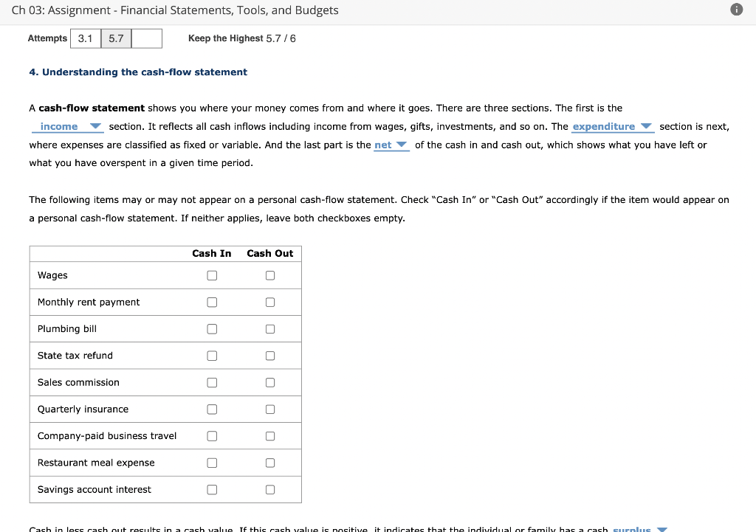The width and height of the screenshot is (756, 532).
Task: Check Cash Out for Wages
Action: (x=270, y=274)
